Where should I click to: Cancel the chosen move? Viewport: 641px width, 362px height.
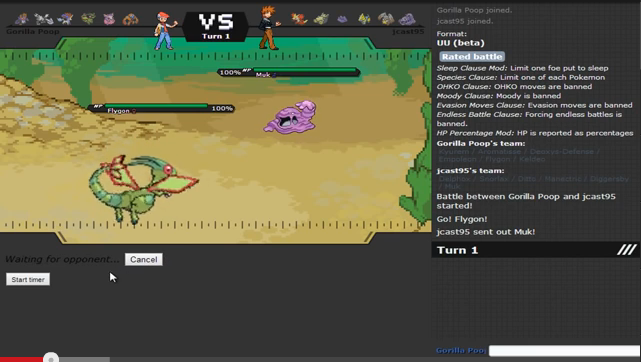pos(143,259)
